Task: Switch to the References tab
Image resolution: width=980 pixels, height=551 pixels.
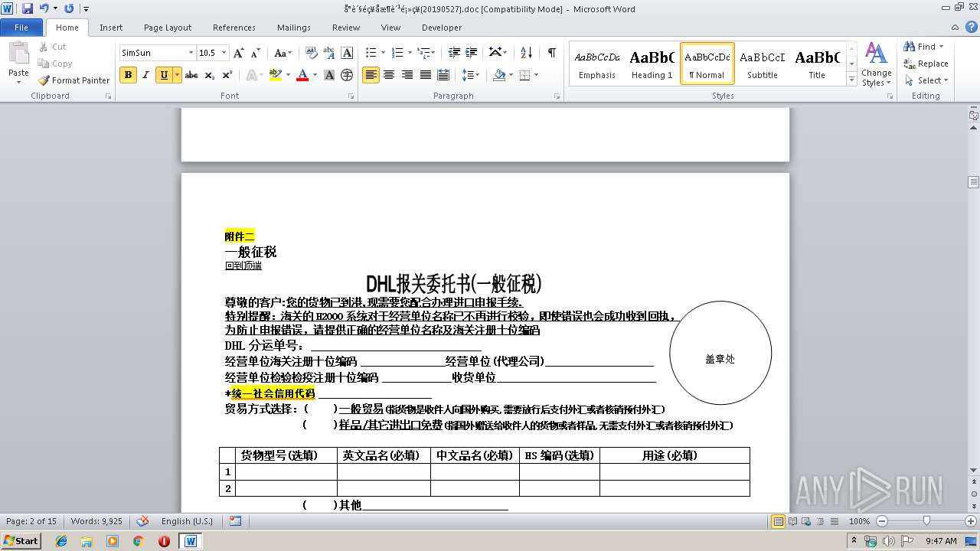Action: click(x=234, y=28)
